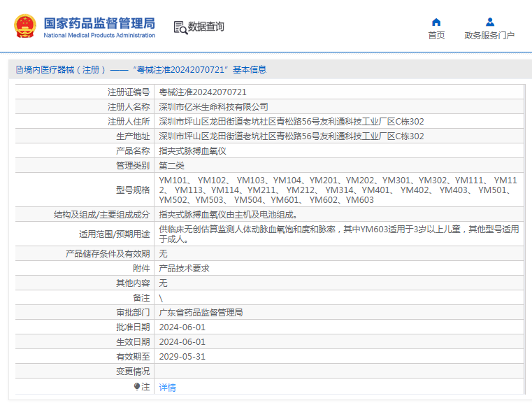Click the 批准日期 label
Viewport: 532px width, 403px height.
[x=133, y=327]
